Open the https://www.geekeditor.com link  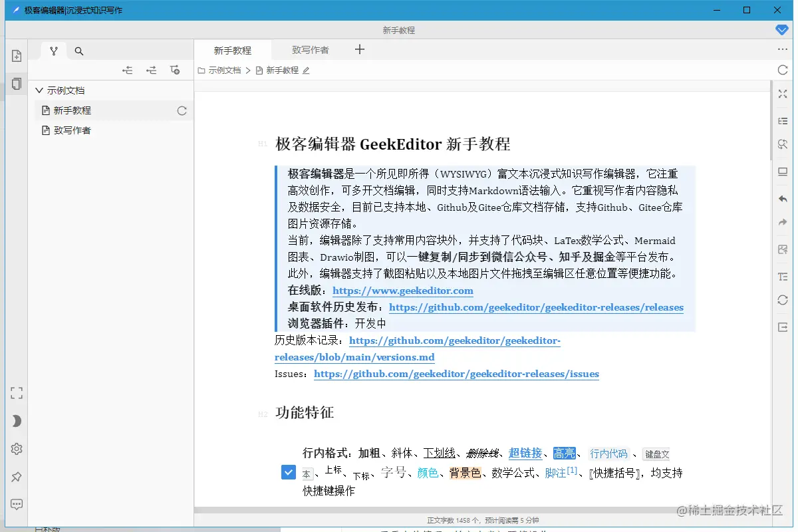point(403,291)
